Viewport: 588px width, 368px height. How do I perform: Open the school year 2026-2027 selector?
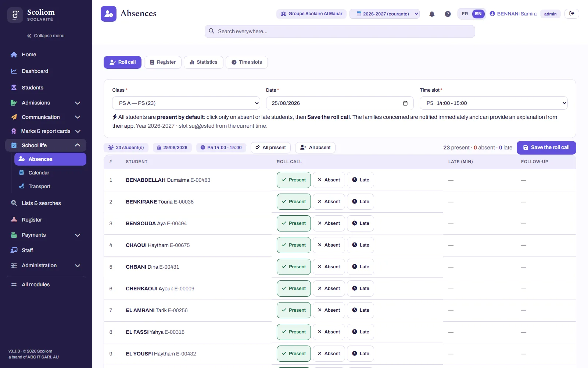[x=384, y=14]
